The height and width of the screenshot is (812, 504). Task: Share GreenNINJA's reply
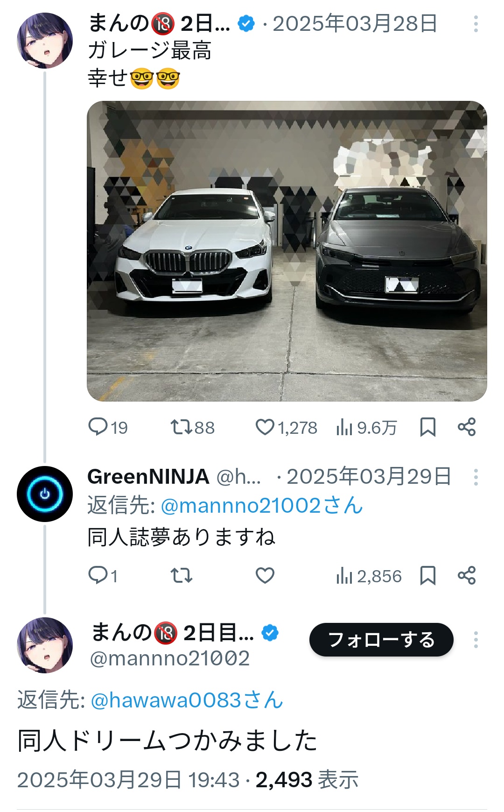(x=467, y=576)
